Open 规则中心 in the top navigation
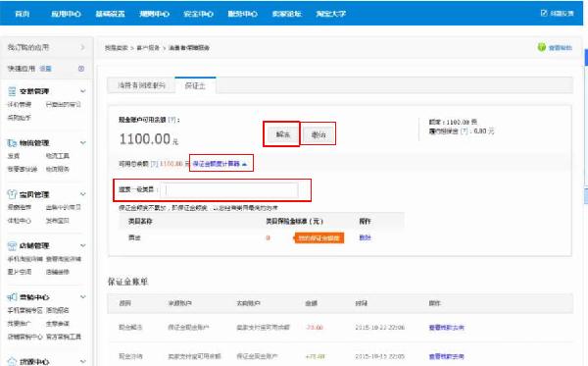 pyautogui.click(x=154, y=14)
